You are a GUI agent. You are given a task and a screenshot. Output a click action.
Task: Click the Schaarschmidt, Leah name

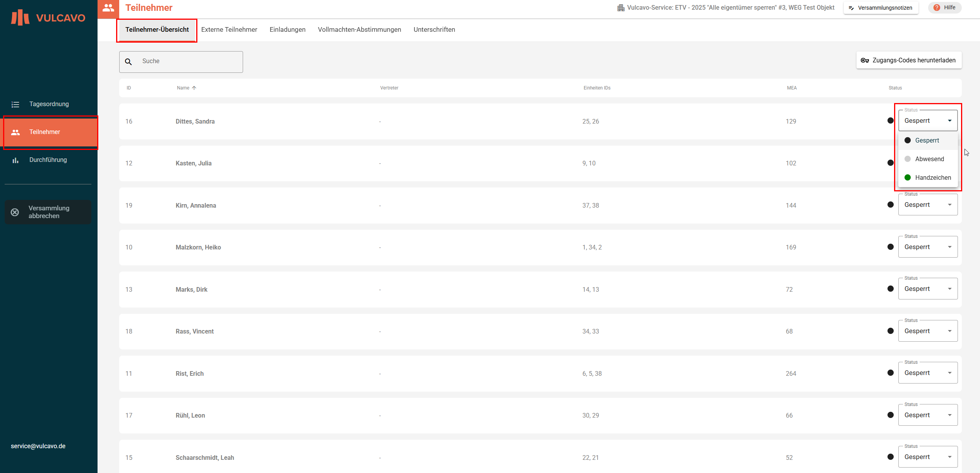pos(205,458)
